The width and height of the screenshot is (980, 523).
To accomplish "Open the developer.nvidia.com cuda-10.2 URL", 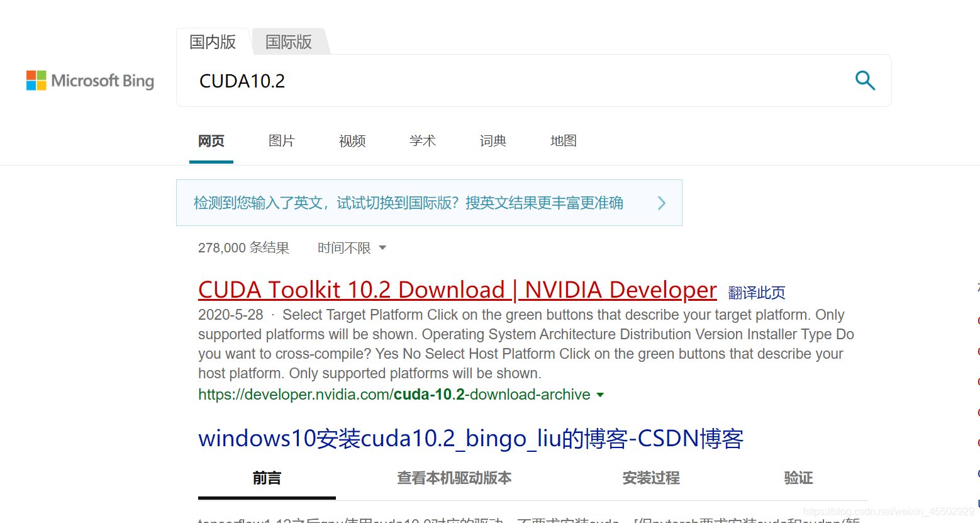I will (394, 395).
